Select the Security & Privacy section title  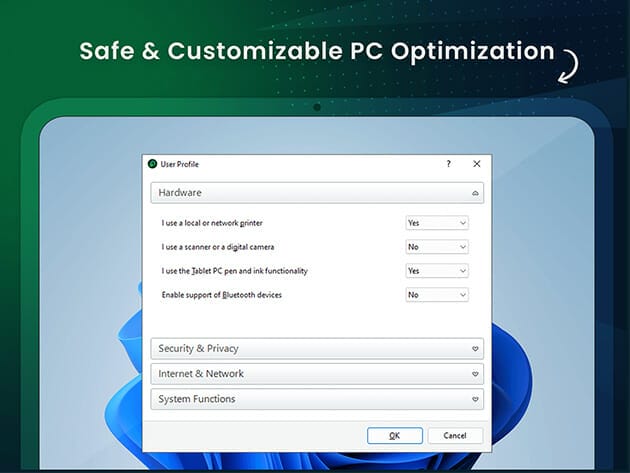point(198,349)
